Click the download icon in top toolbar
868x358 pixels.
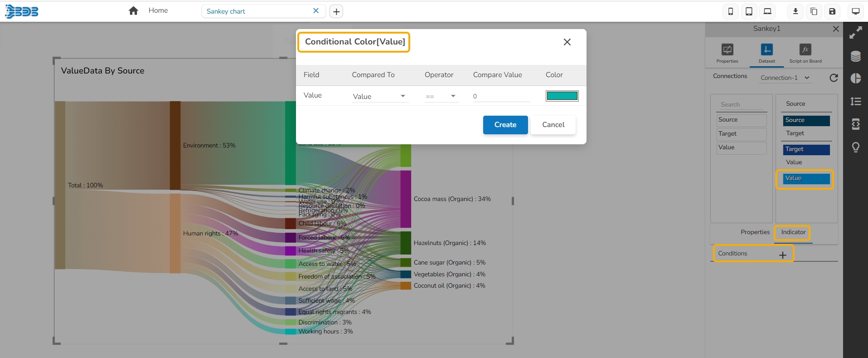(x=795, y=11)
